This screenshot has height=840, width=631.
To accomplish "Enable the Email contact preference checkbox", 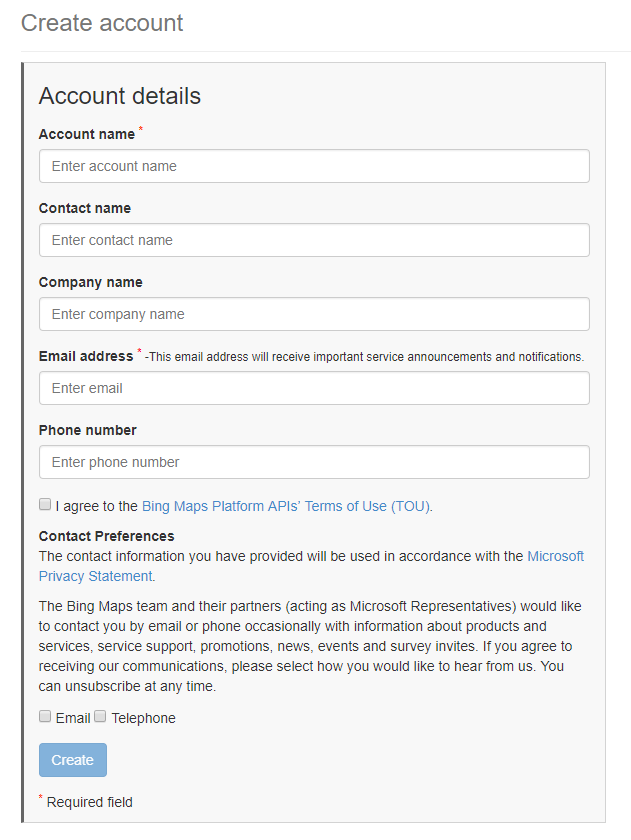I will (x=45, y=716).
